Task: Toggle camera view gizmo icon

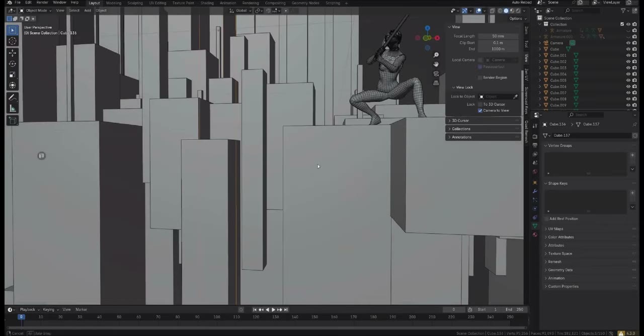Action: point(436,73)
